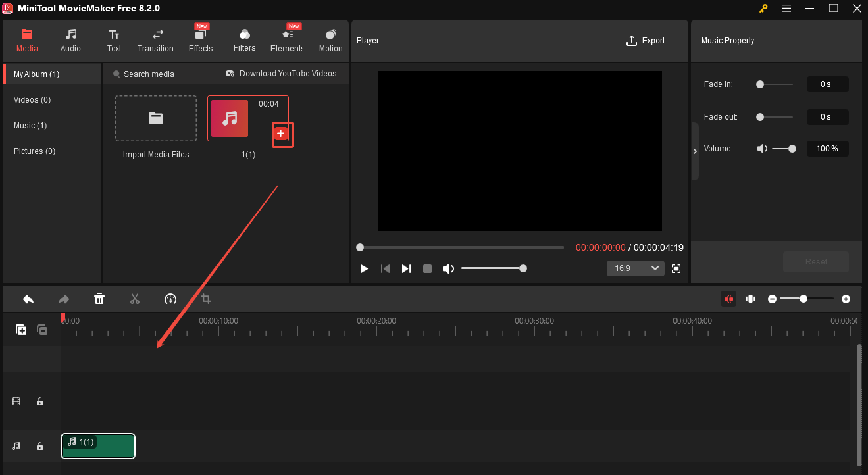Open the Filters tab

point(244,41)
